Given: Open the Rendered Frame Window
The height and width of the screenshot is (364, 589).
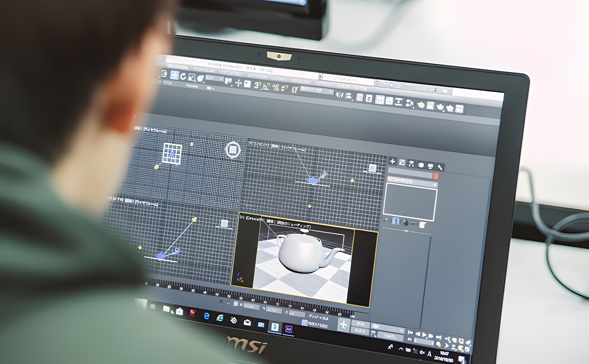Looking at the screenshot, I should (430, 106).
